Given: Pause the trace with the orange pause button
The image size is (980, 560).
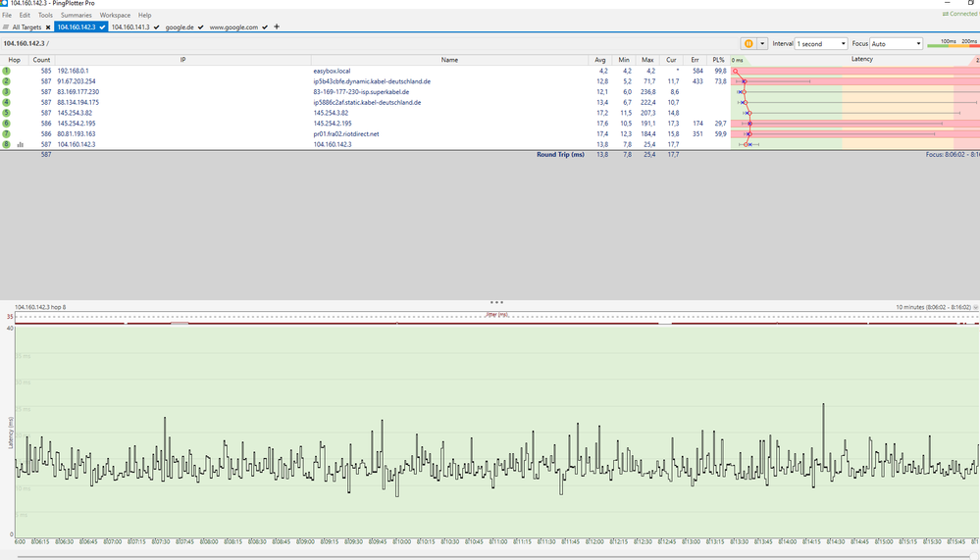Looking at the screenshot, I should tap(748, 44).
